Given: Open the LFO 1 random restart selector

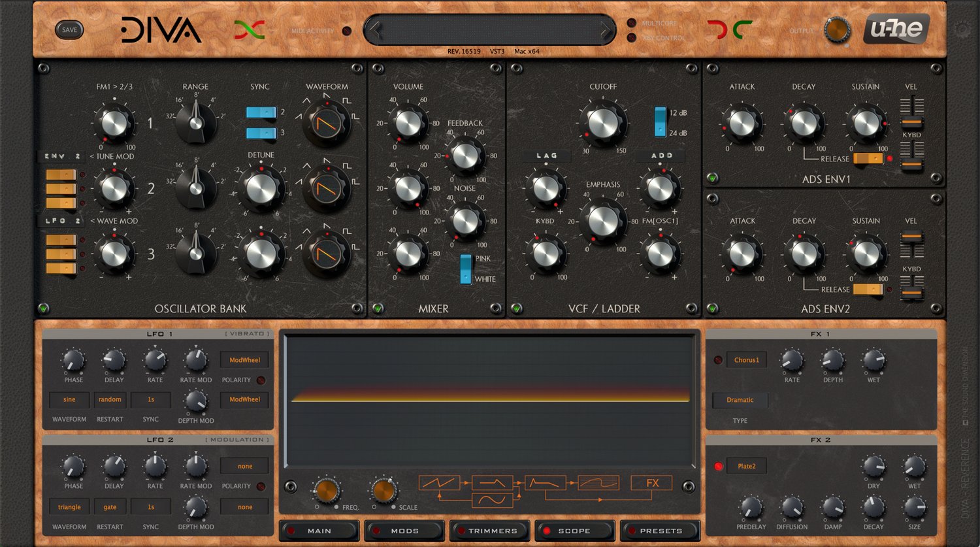Looking at the screenshot, I should coord(110,399).
